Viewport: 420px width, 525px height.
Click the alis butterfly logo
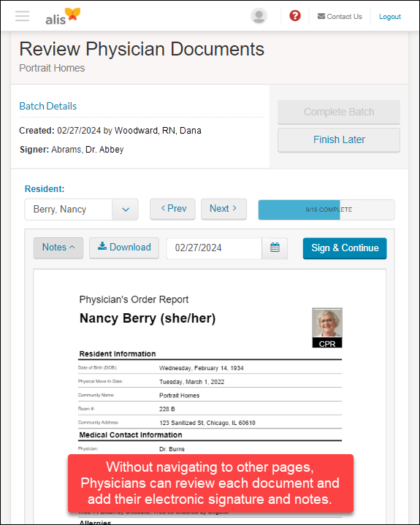tap(63, 16)
